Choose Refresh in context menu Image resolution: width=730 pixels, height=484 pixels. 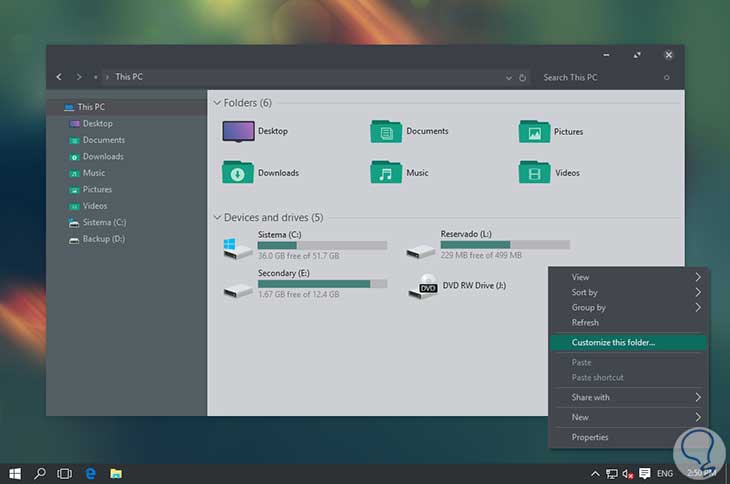point(628,323)
